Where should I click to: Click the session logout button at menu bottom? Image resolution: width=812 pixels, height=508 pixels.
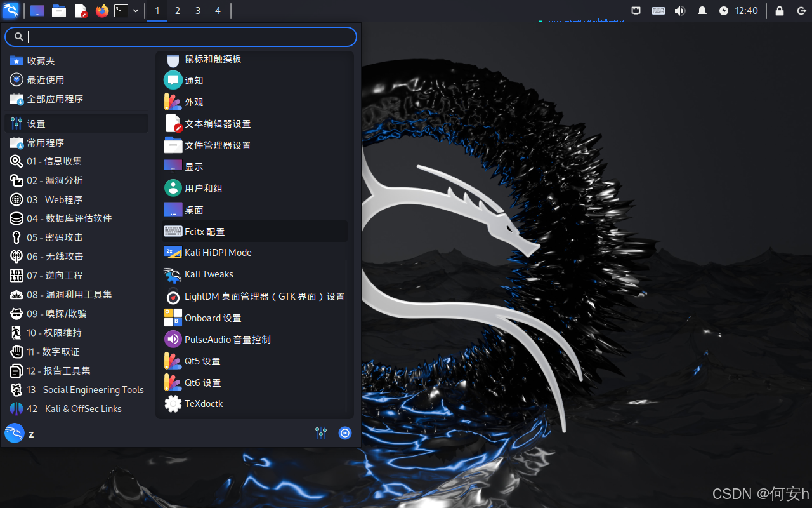(x=345, y=433)
